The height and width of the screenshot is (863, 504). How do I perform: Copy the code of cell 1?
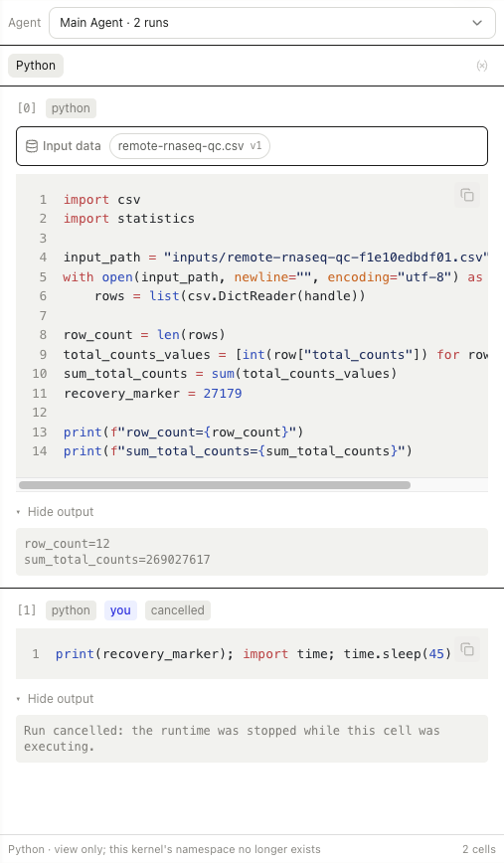[x=467, y=649]
